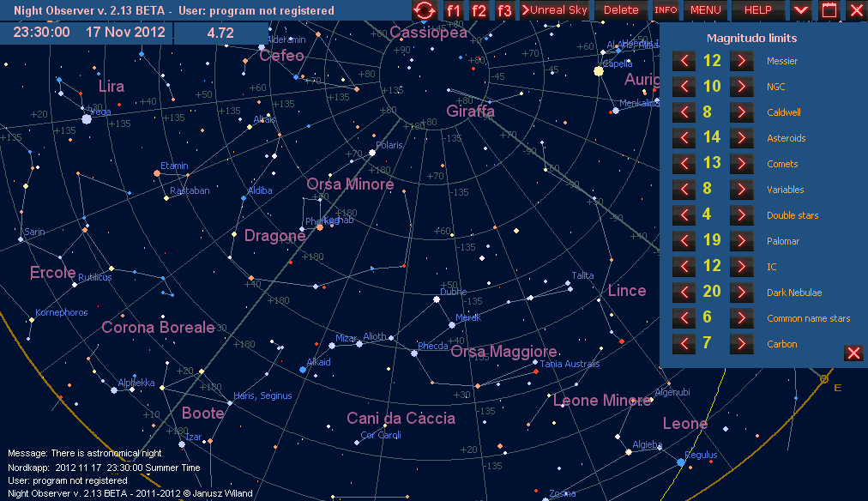The width and height of the screenshot is (868, 501).
Task: Increase the Caldwell magnitude limit
Action: (742, 112)
